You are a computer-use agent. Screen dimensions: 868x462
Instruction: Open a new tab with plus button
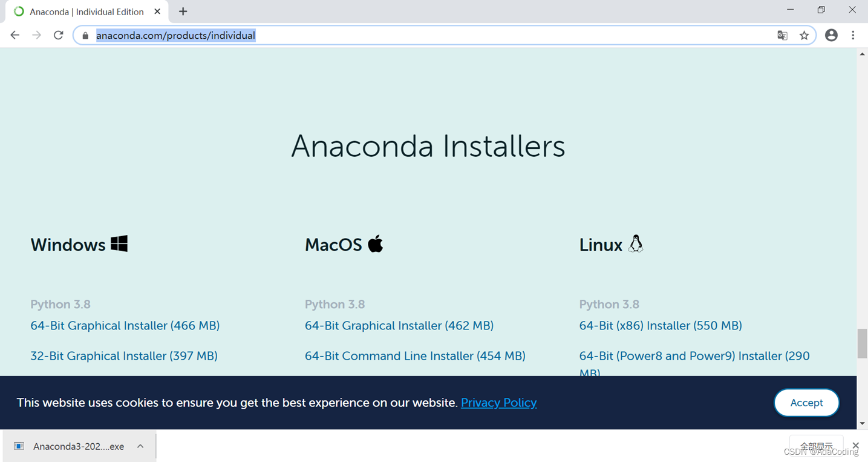point(183,12)
